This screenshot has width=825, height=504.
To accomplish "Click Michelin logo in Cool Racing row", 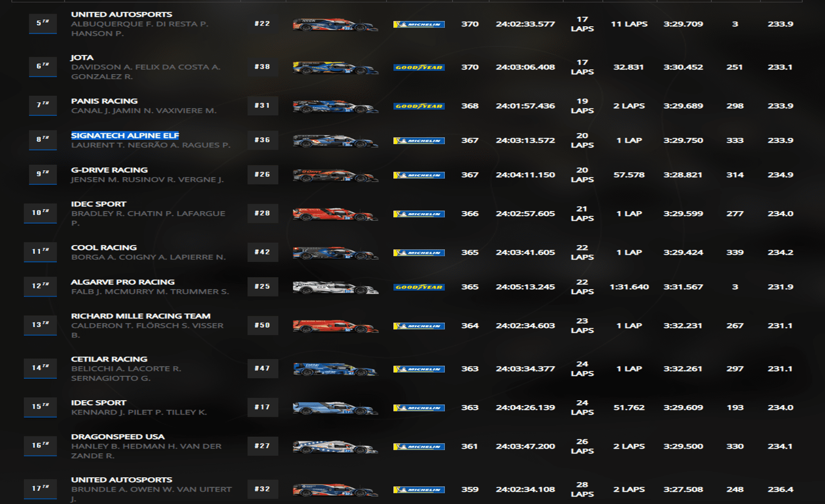I will click(419, 253).
